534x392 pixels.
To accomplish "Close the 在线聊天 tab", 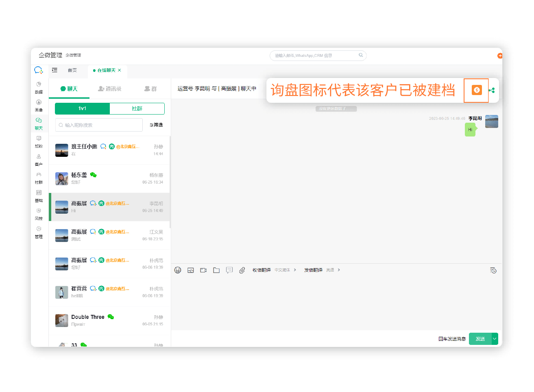I will [120, 70].
